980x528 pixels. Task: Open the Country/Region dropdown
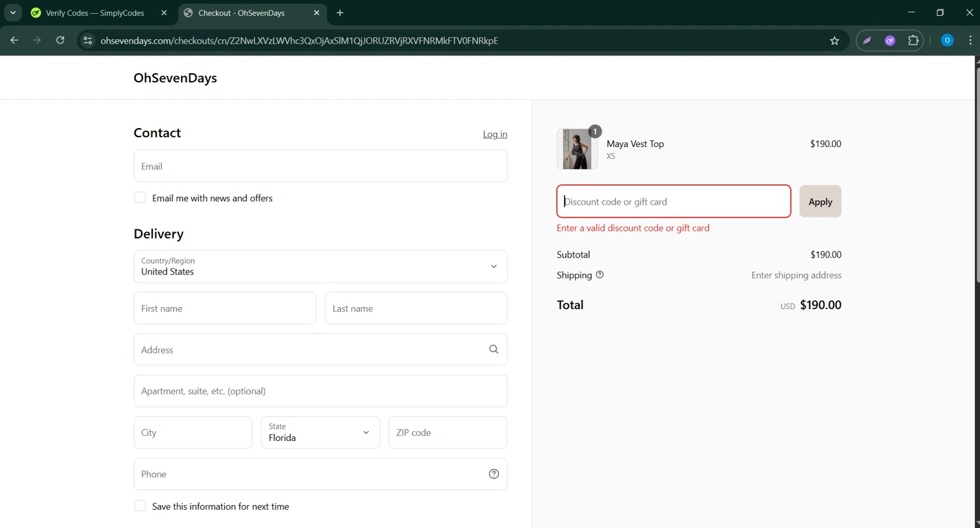pos(321,267)
